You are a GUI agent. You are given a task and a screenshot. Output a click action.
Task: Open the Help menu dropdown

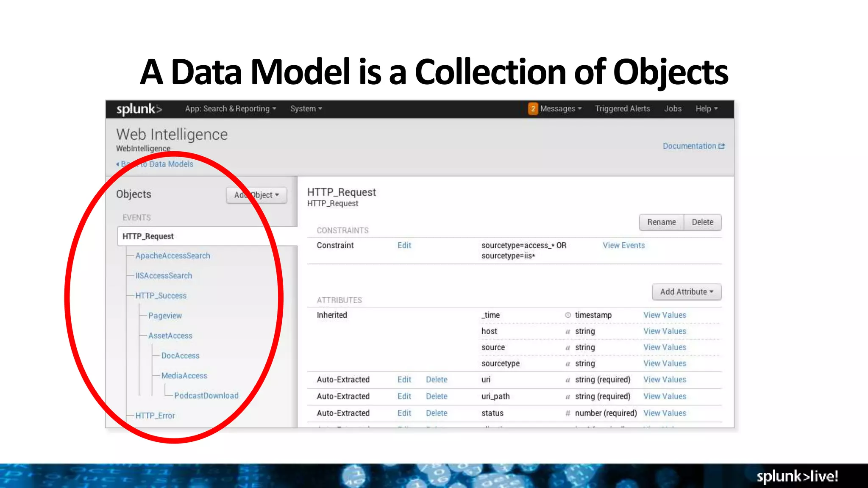(x=707, y=109)
